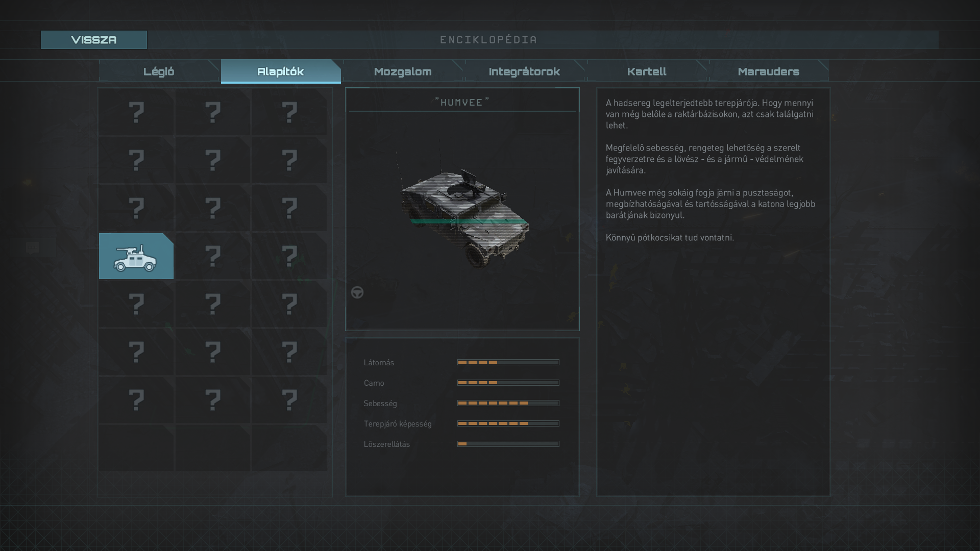This screenshot has height=551, width=980.
Task: Click the empty bottom-left grid slot
Action: coord(136,448)
